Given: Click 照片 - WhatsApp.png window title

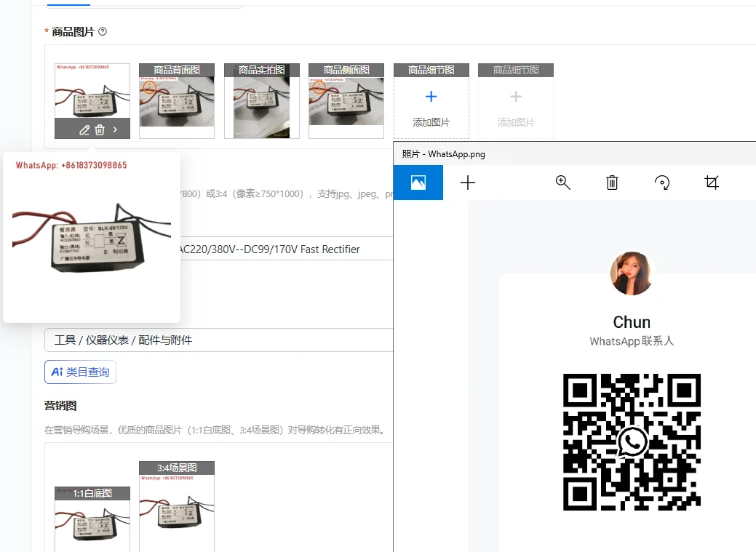Looking at the screenshot, I should point(444,154).
